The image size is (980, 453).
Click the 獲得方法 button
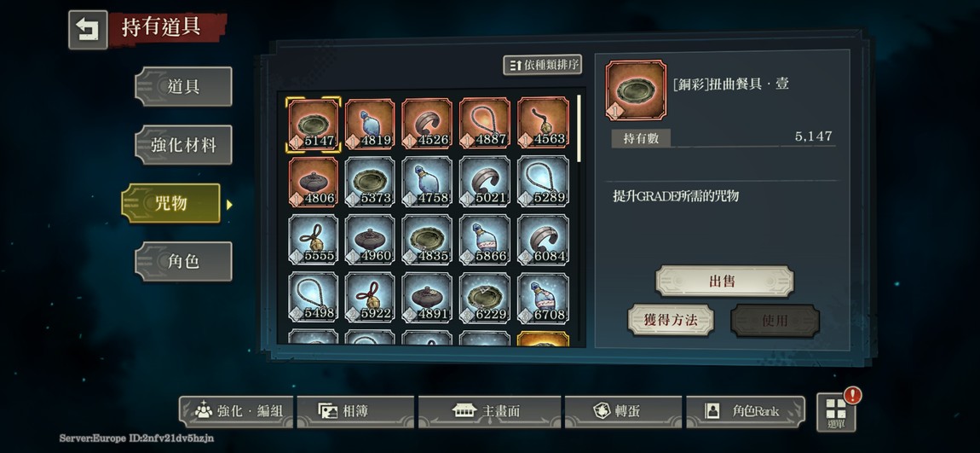click(x=670, y=320)
